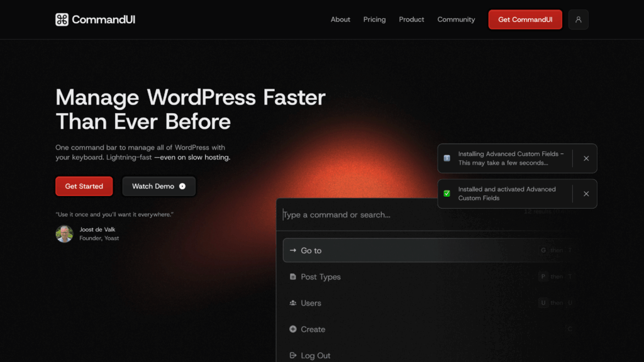Click the Users group icon

tap(293, 303)
